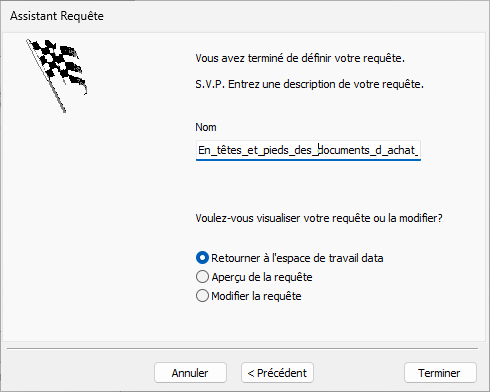This screenshot has width=490, height=392.
Task: Enable the Modifier la requête radio button
Action: [x=202, y=296]
